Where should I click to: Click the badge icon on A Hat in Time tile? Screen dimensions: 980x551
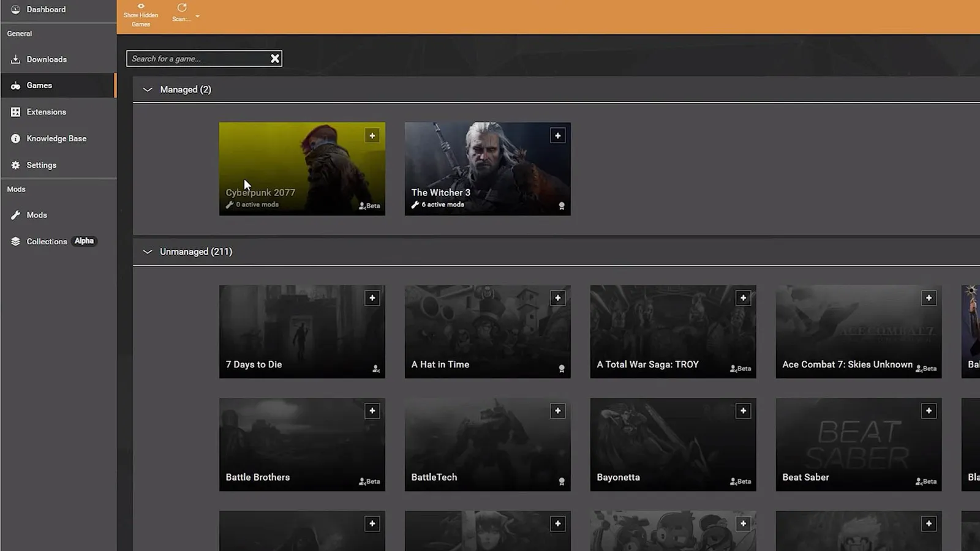point(561,369)
